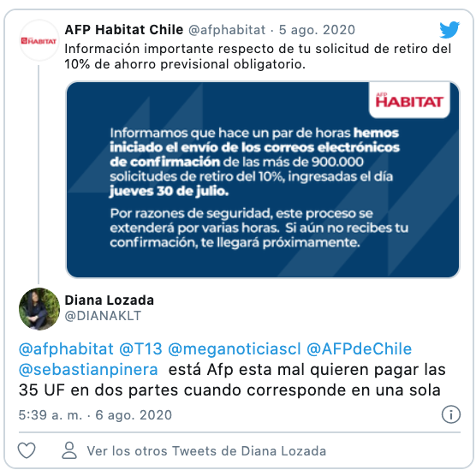Click the Twitter bird logo icon

click(x=449, y=30)
